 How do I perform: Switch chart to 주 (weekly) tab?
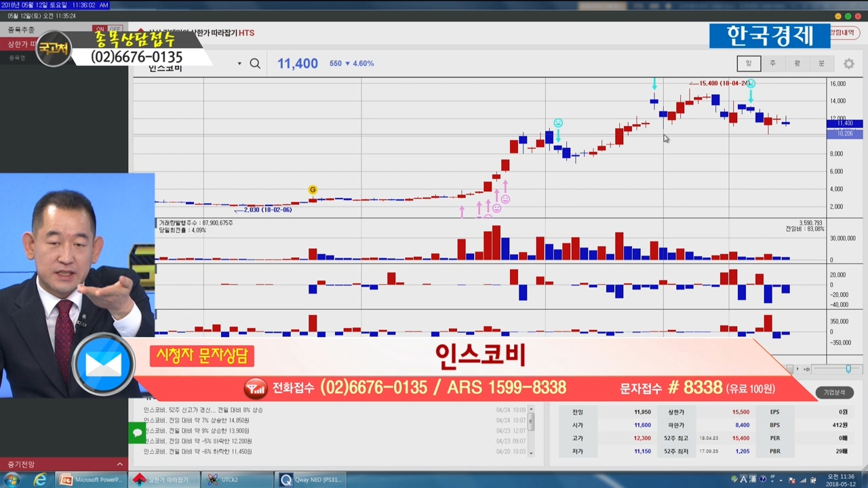point(772,64)
